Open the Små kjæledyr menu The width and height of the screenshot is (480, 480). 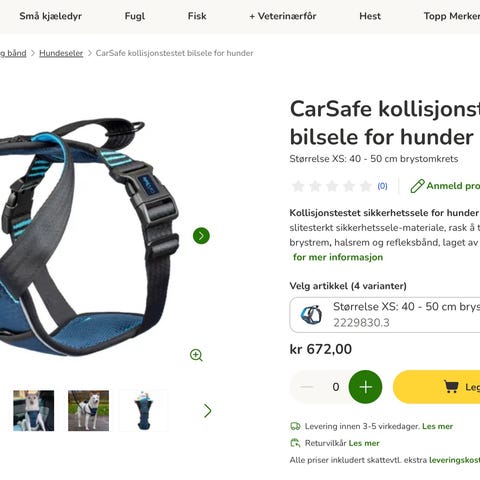50,16
